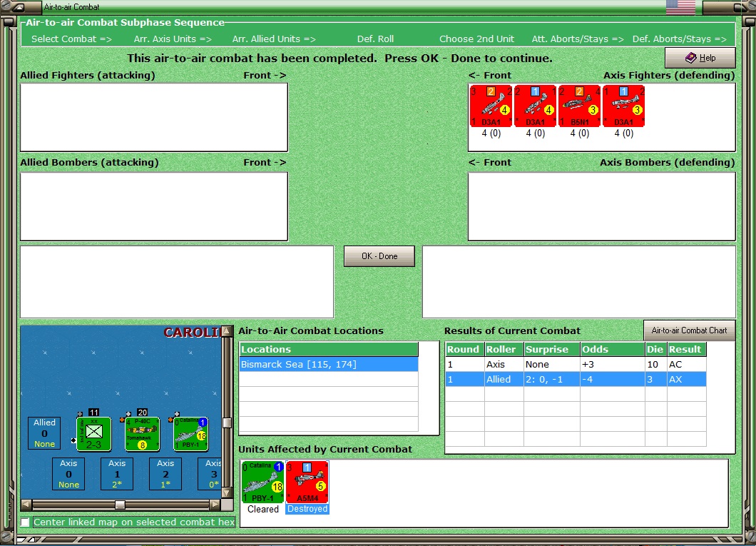Click the 'Choose 2nd Unit' subphase step
The image size is (756, 546).
tap(476, 39)
